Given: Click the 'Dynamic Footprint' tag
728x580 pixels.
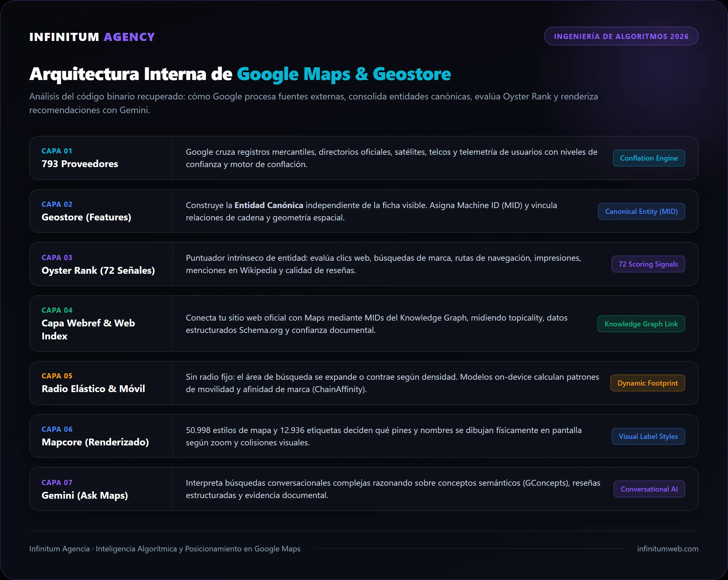Looking at the screenshot, I should (x=647, y=383).
